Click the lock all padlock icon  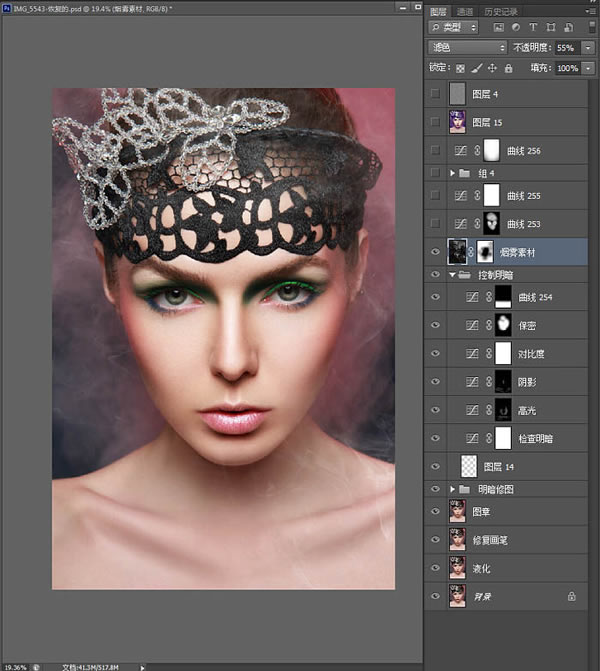[508, 68]
